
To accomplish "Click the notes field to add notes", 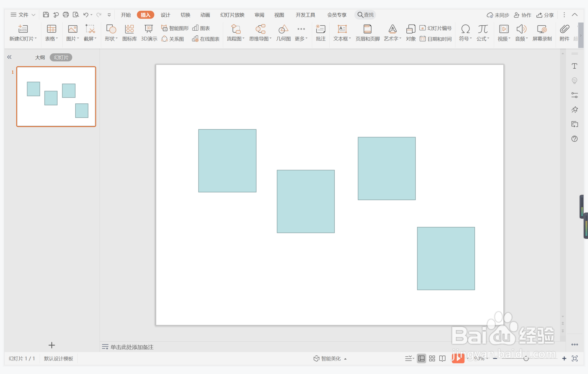I will (132, 347).
